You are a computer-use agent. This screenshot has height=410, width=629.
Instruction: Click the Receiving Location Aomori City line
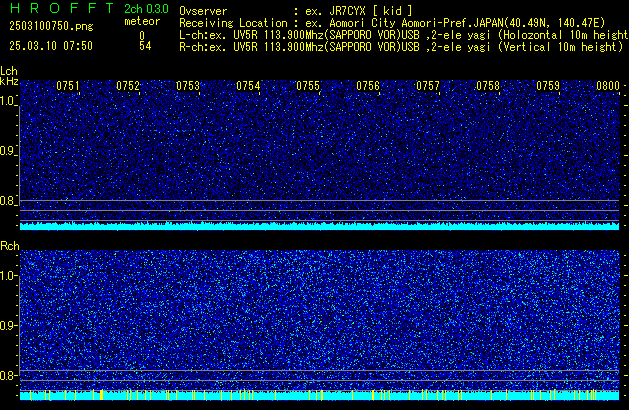click(x=392, y=23)
